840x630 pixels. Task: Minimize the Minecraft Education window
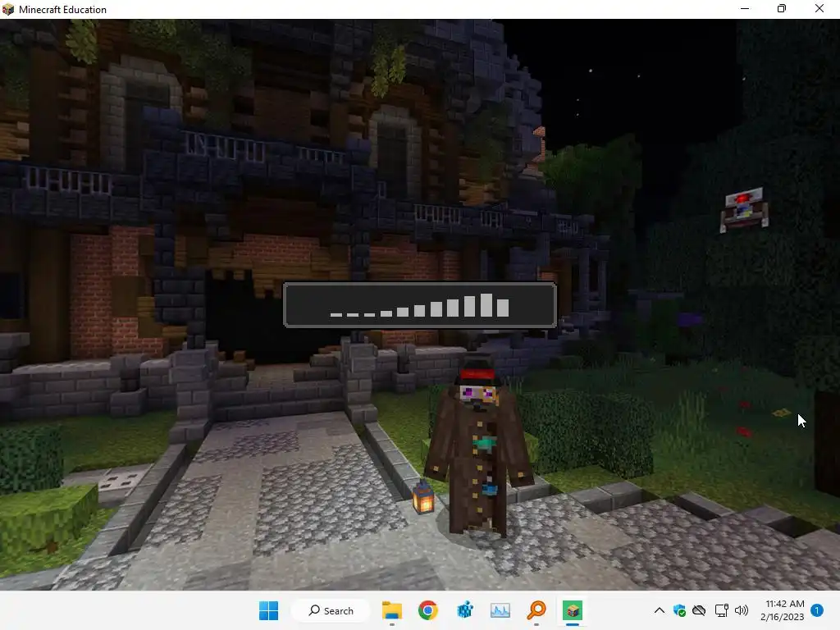click(745, 8)
